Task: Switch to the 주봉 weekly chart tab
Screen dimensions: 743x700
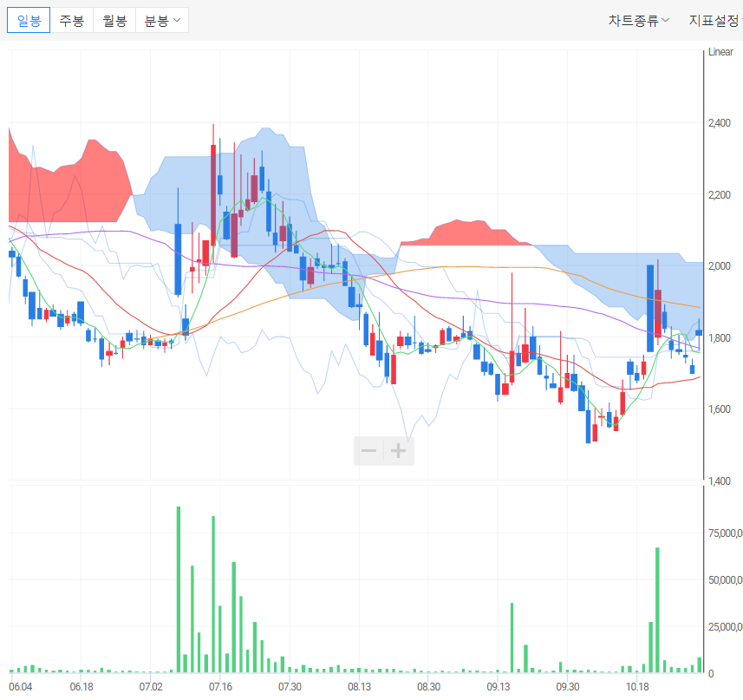Action: (x=72, y=20)
